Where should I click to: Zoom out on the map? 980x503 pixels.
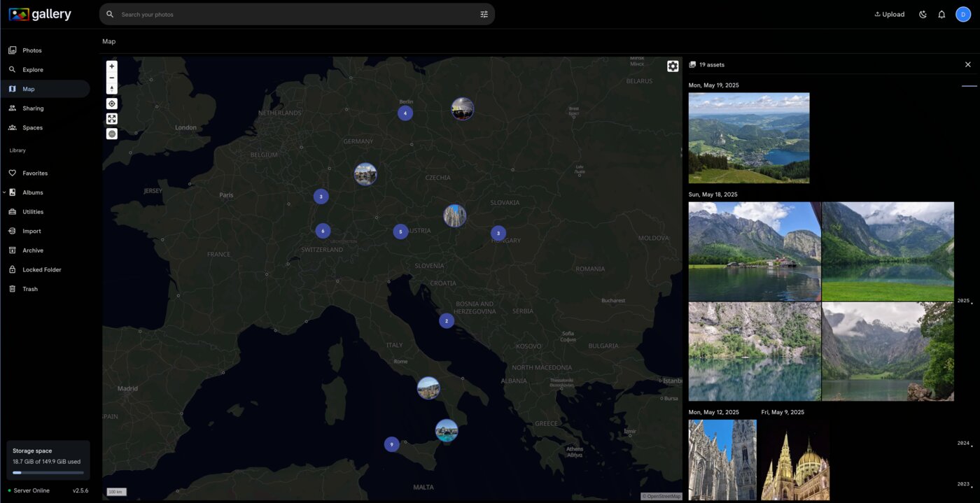111,78
